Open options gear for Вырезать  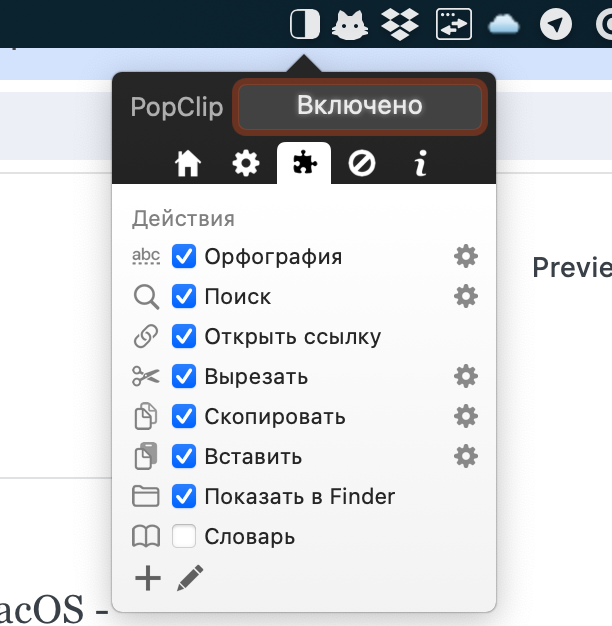466,376
